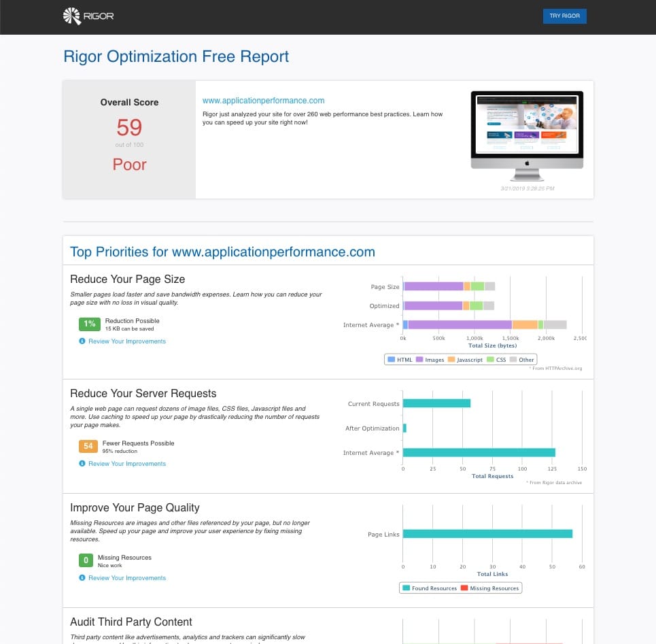Viewport: 656px width, 644px height.
Task: Toggle the Javascript legend swatch
Action: pos(451,360)
